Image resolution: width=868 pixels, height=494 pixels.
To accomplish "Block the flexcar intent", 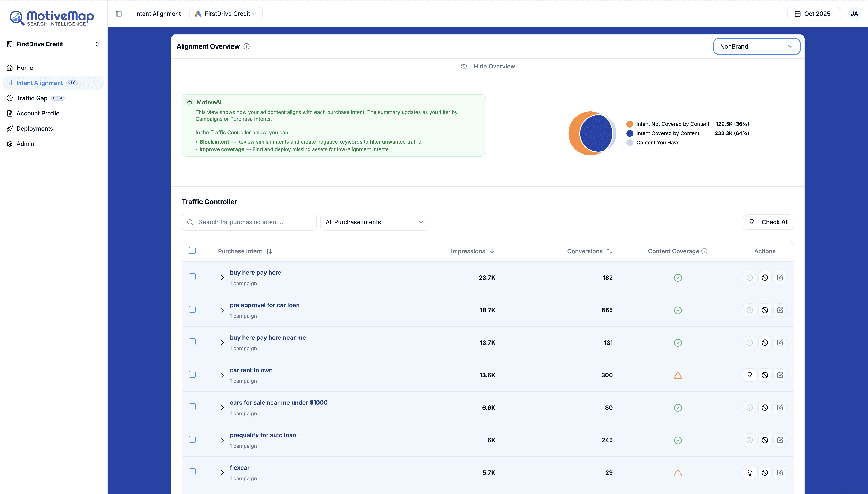I will pyautogui.click(x=765, y=473).
